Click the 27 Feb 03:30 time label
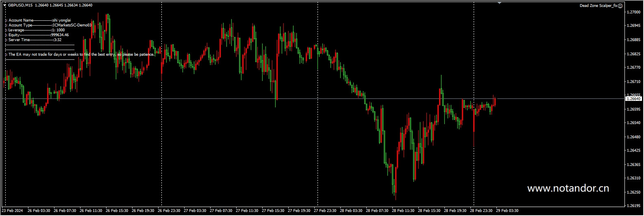 [x=195, y=211]
